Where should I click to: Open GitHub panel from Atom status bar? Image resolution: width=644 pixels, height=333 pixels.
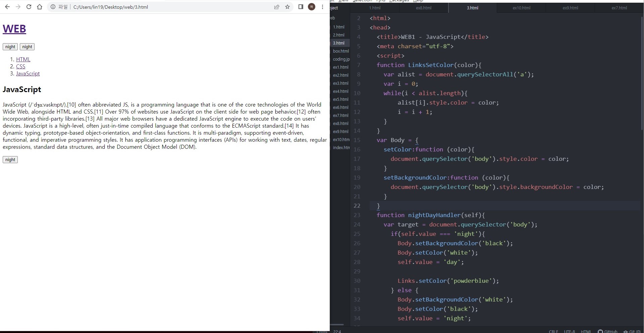607,331
